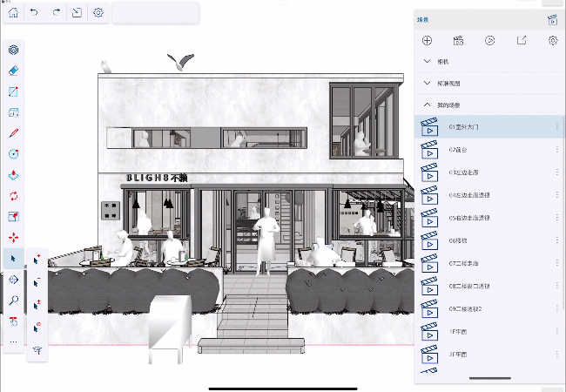
Task: Expand the 相机 section
Action: coord(427,62)
